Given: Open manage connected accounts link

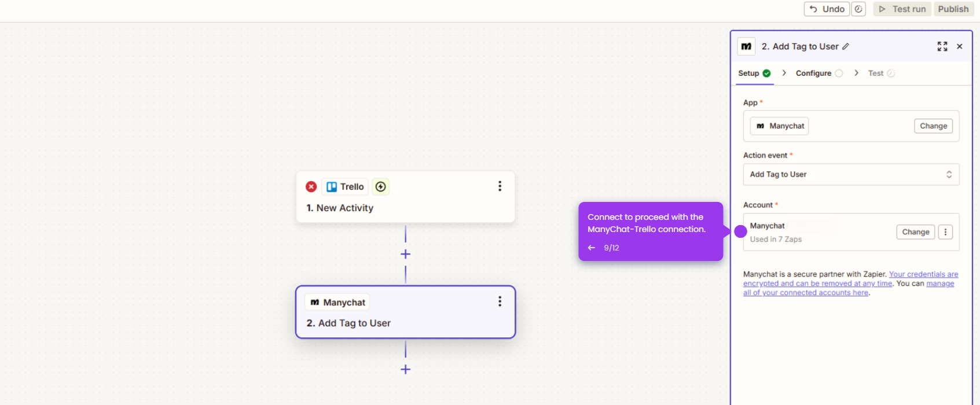Looking at the screenshot, I should tap(849, 288).
